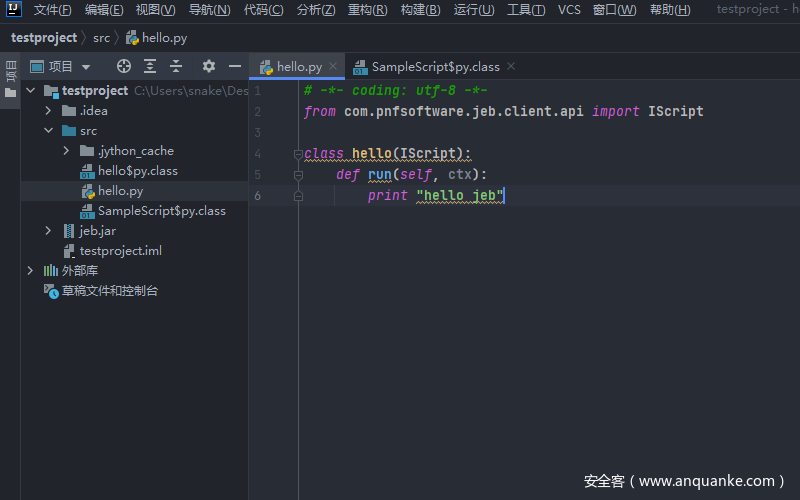Click the expand all icon in project panel

click(x=150, y=66)
